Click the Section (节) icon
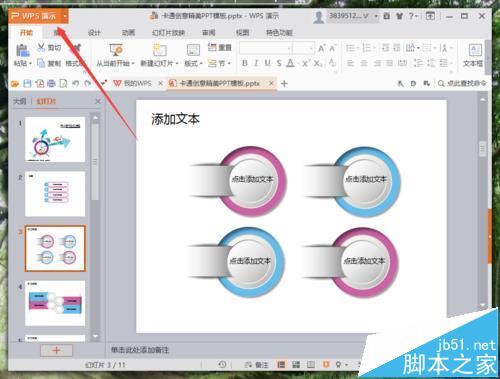This screenshot has height=379, width=500. click(x=212, y=63)
